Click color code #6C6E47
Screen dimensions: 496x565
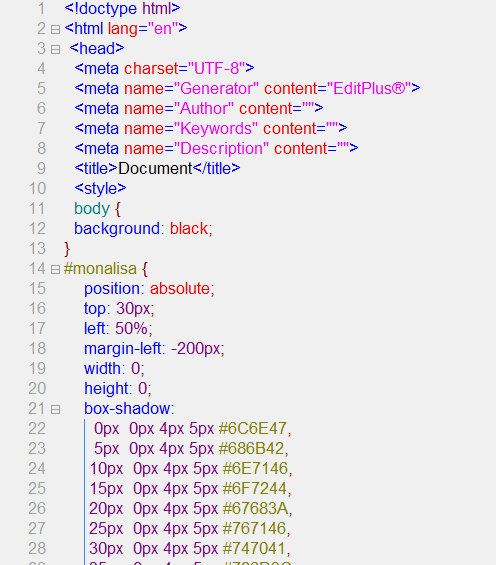[x=253, y=428]
